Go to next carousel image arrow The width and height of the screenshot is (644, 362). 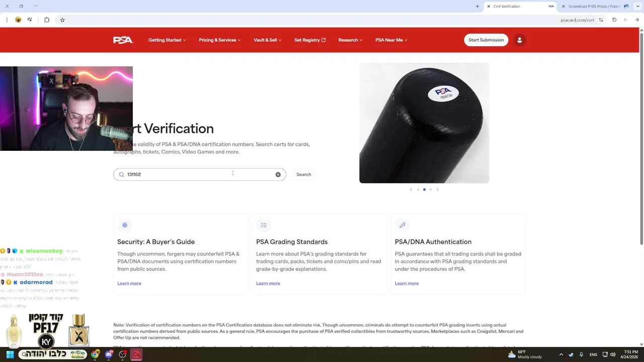pyautogui.click(x=437, y=190)
